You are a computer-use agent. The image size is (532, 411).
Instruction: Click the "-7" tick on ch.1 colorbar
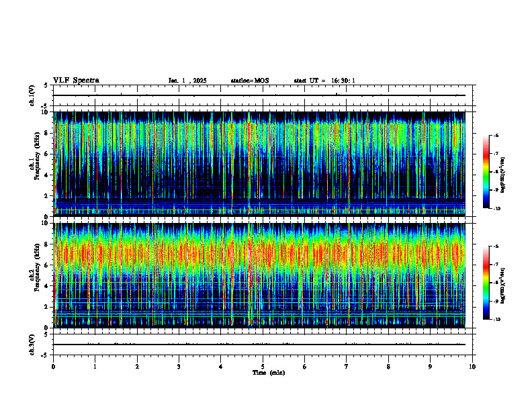pos(496,154)
